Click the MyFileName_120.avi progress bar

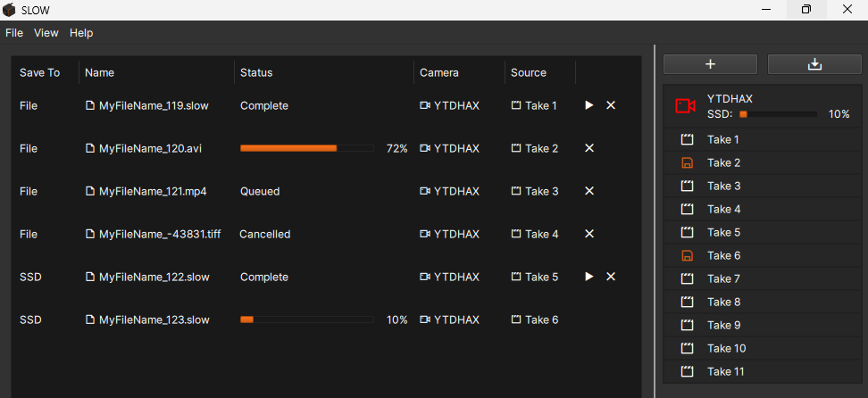pos(306,148)
